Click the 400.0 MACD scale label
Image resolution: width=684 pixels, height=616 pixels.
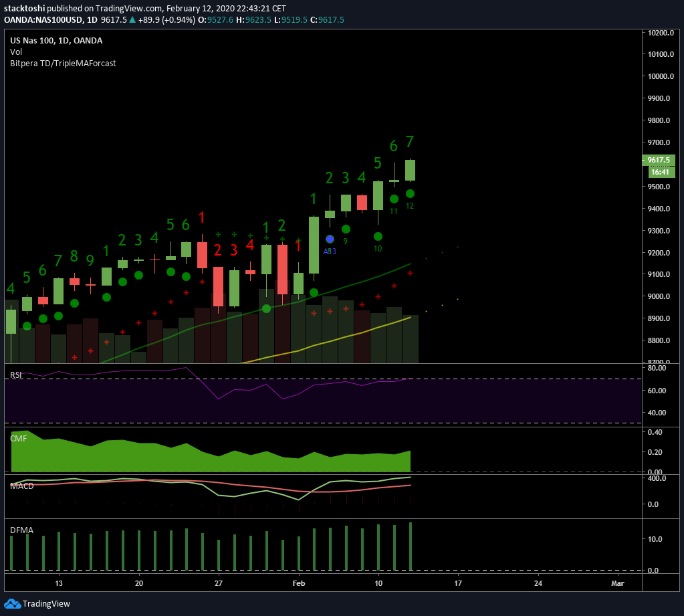657,478
